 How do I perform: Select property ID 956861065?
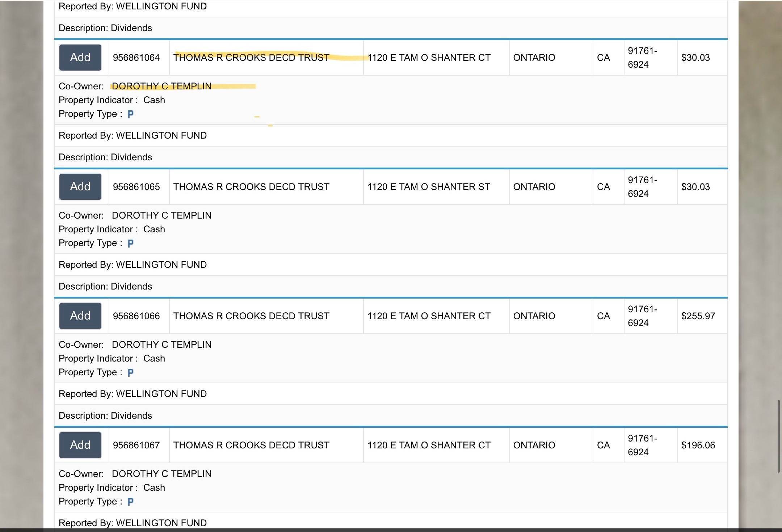coord(136,187)
